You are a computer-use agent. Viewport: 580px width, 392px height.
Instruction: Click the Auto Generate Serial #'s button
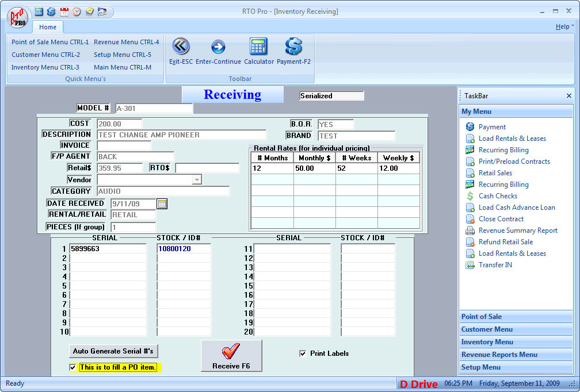click(x=113, y=351)
